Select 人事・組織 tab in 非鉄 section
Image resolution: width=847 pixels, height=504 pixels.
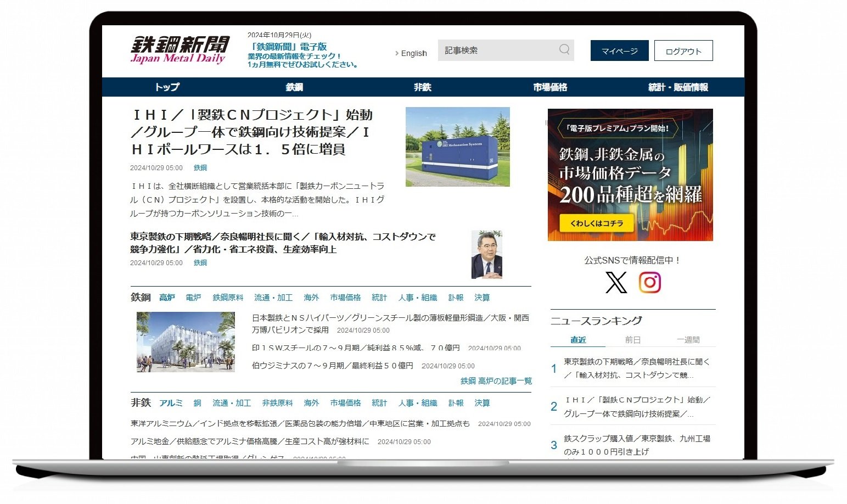[x=418, y=403]
